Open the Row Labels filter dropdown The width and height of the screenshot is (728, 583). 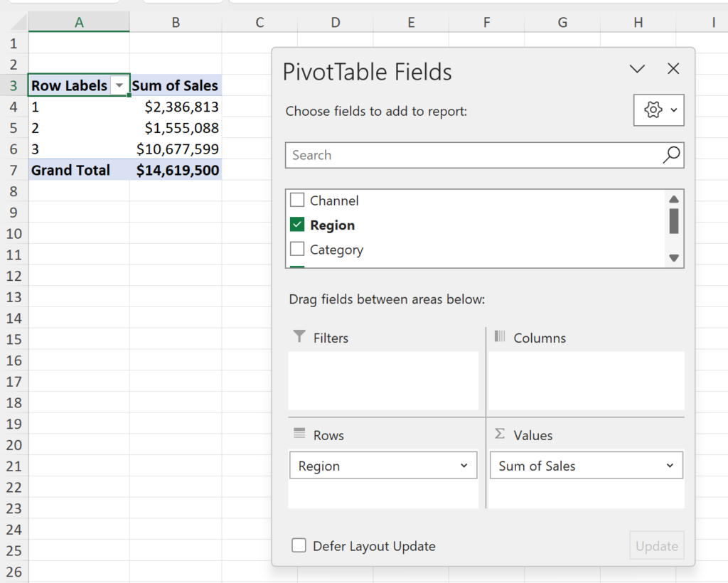[x=119, y=86]
